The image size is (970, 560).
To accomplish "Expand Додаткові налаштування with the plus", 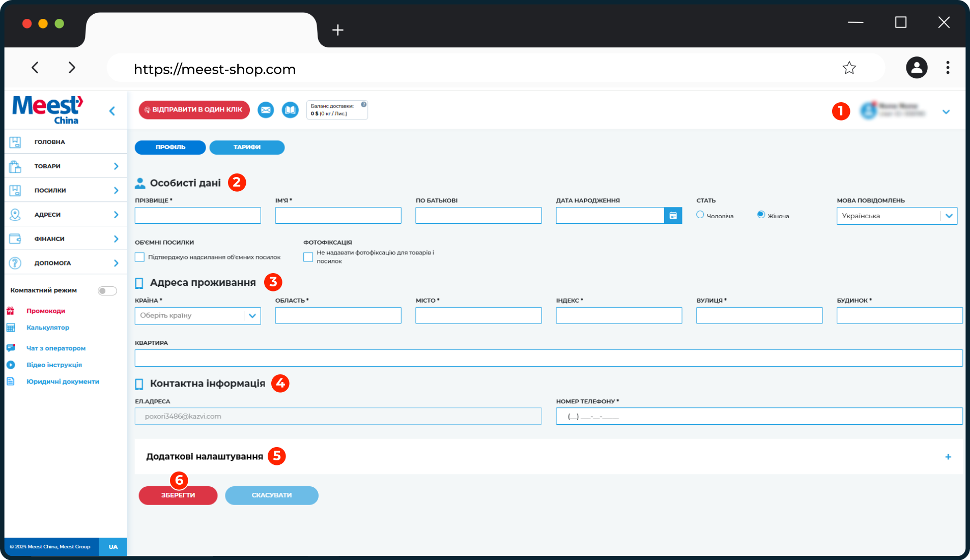I will click(x=948, y=457).
